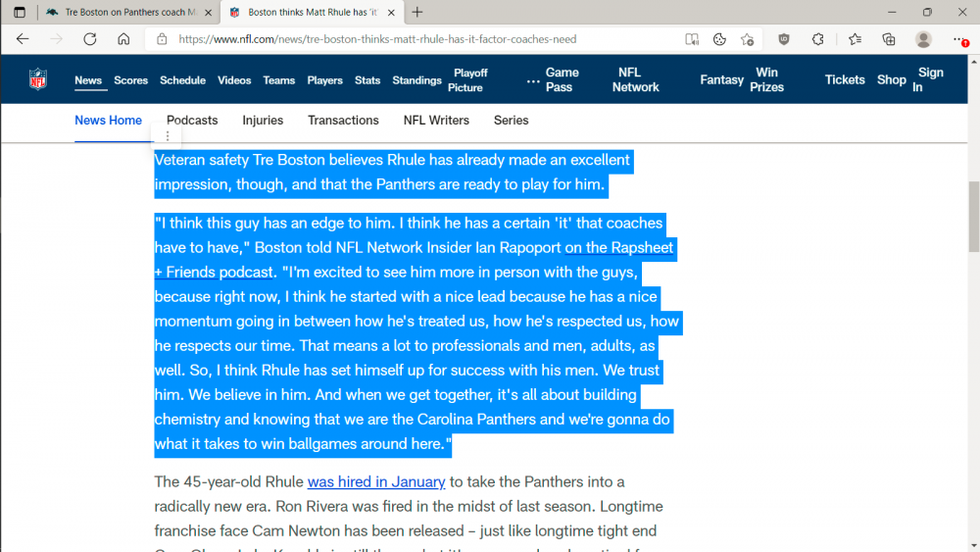Open a new browser tab
Screen dimensions: 980x552
click(x=417, y=12)
